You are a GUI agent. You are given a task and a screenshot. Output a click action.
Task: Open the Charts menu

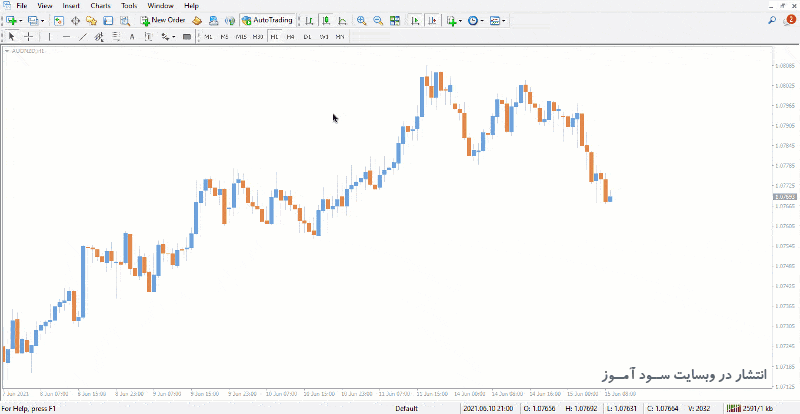tap(99, 6)
